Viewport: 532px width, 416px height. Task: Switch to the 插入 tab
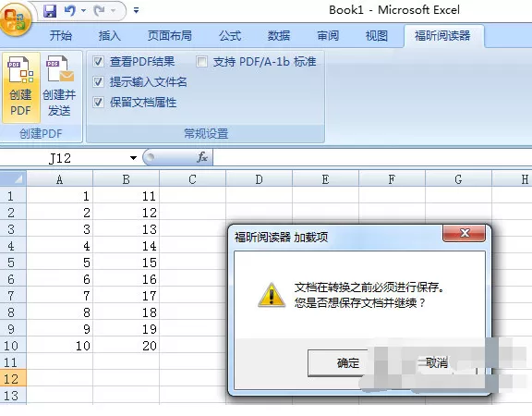point(109,36)
